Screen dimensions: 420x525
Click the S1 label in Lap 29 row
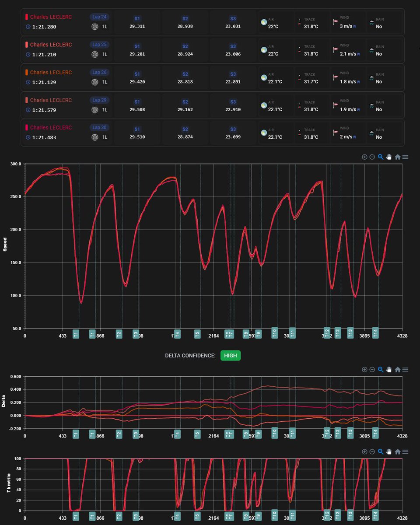[137, 101]
